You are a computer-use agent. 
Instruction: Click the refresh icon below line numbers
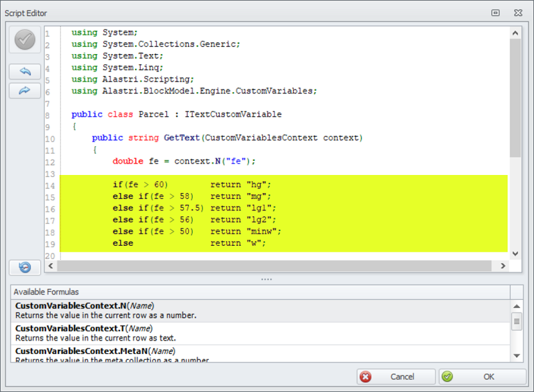25,267
